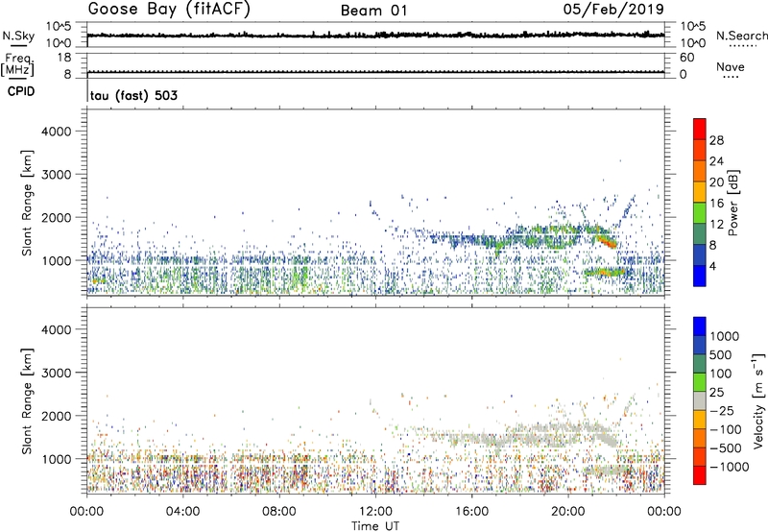Viewport: 768px width, 532px height.
Task: Click the '18' frequency axis label
Action: pos(64,58)
